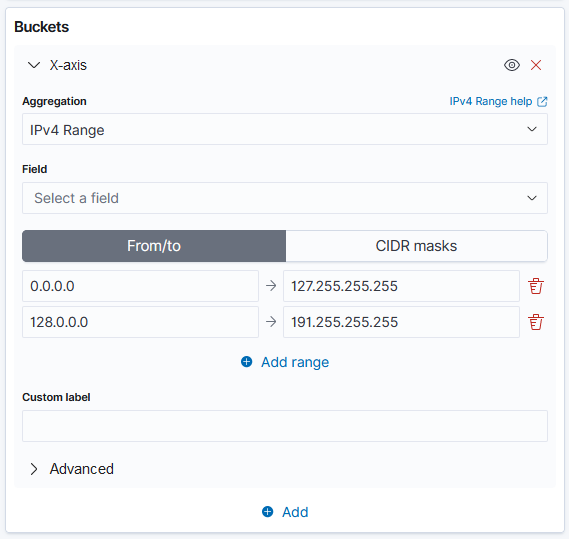
Task: Click the external link icon beside help
Action: pos(542,102)
